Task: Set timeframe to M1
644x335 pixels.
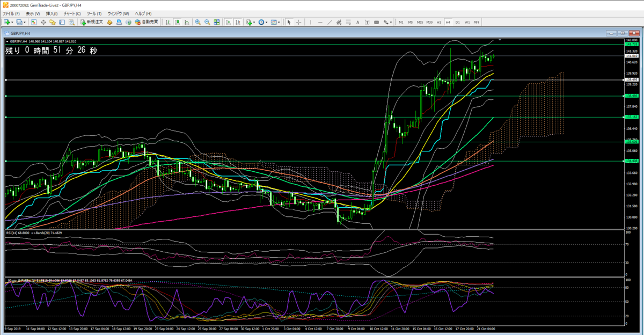Action: 401,22
